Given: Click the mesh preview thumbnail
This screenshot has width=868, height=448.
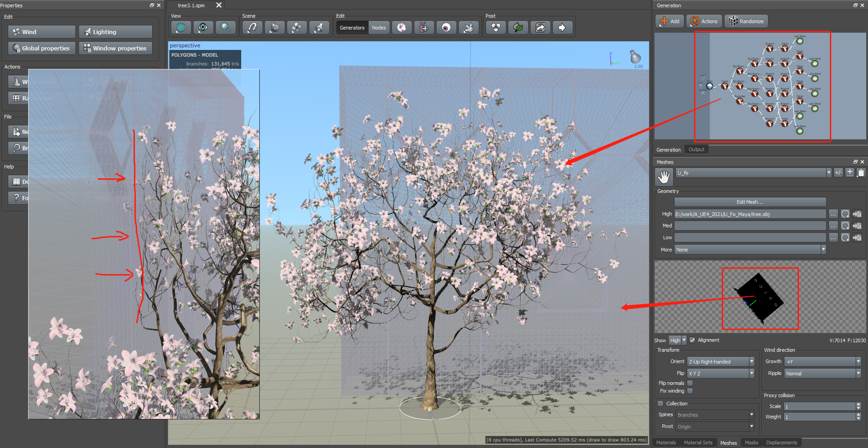Looking at the screenshot, I should pyautogui.click(x=760, y=298).
